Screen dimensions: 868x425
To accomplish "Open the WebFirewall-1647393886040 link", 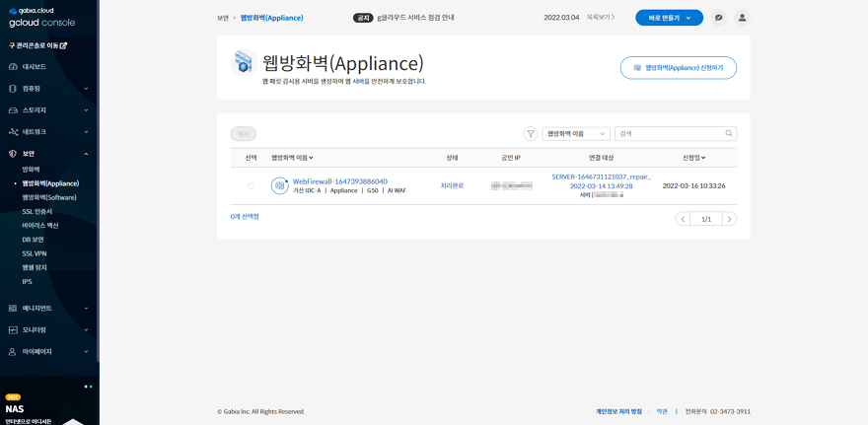I will tap(340, 181).
